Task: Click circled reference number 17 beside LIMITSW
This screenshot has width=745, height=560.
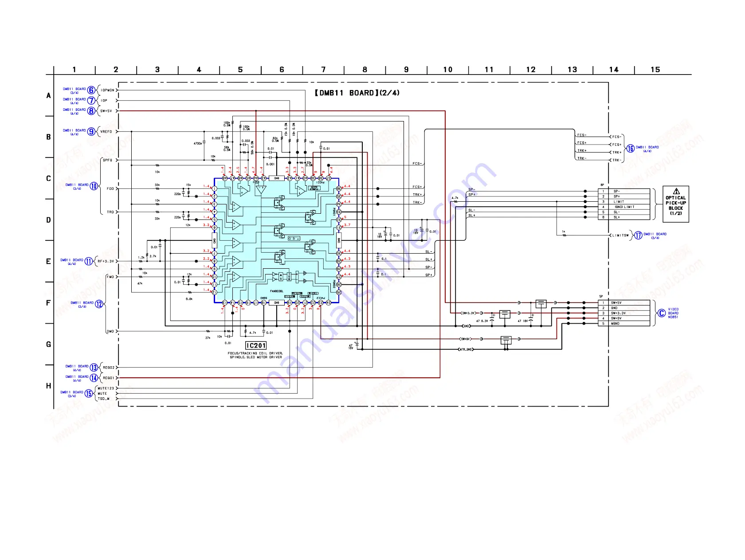Action: tap(638, 235)
